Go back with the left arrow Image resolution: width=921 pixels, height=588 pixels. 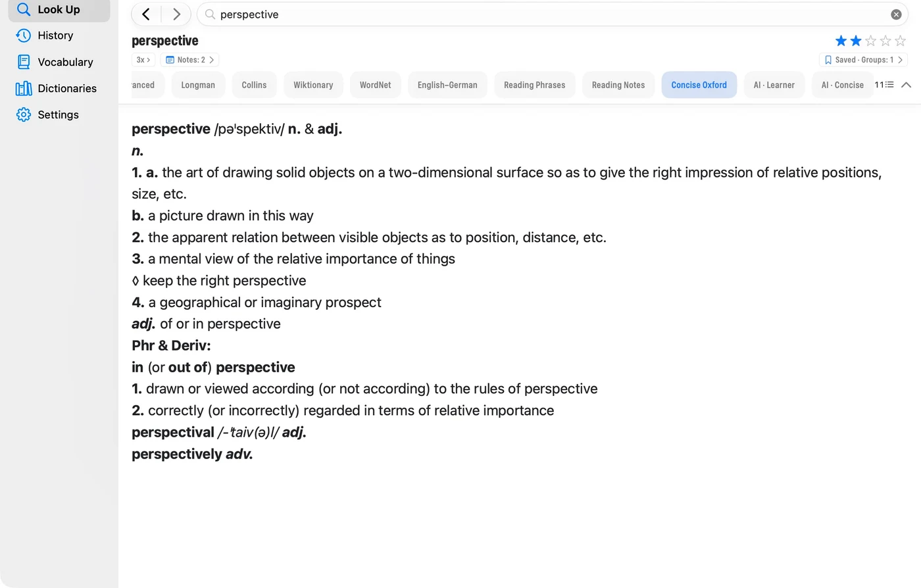pos(146,14)
